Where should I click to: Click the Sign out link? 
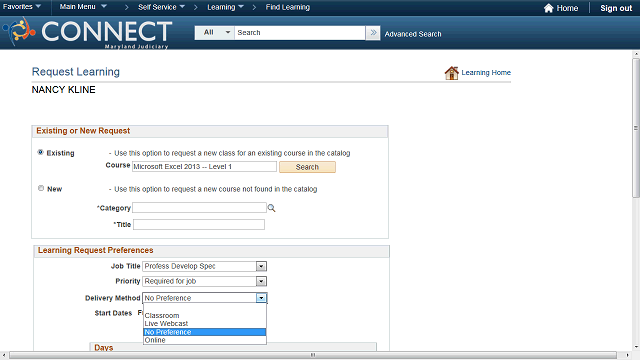(616, 8)
